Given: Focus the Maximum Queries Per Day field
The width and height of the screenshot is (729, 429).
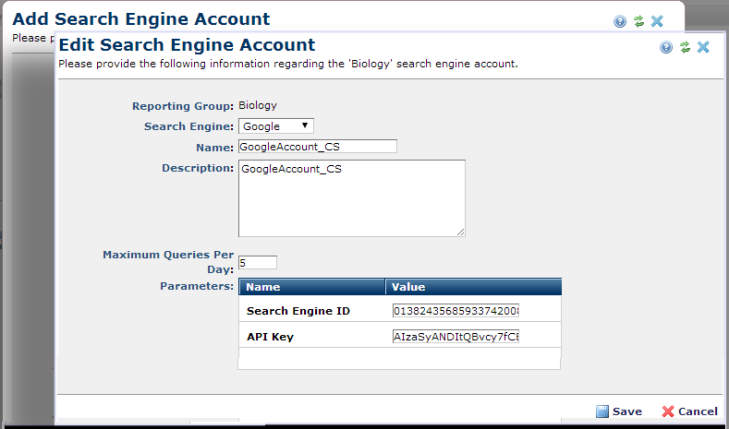Looking at the screenshot, I should click(x=257, y=262).
